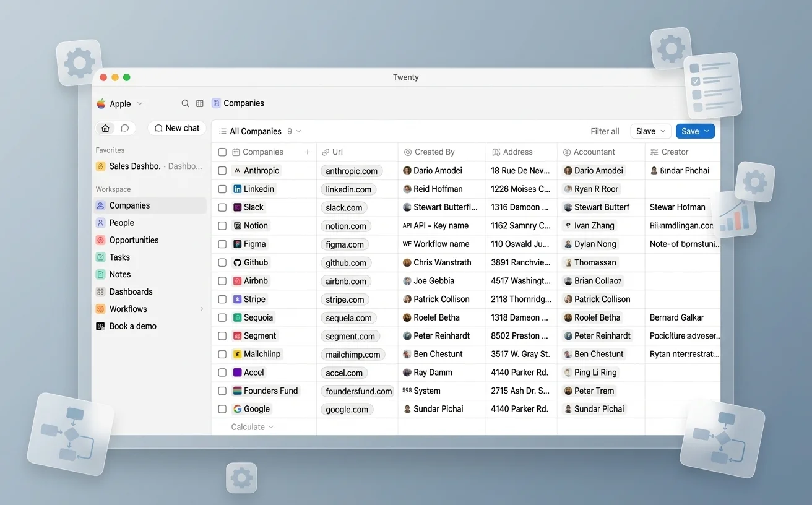
Task: Click the Figma company logo
Action: coord(237,244)
